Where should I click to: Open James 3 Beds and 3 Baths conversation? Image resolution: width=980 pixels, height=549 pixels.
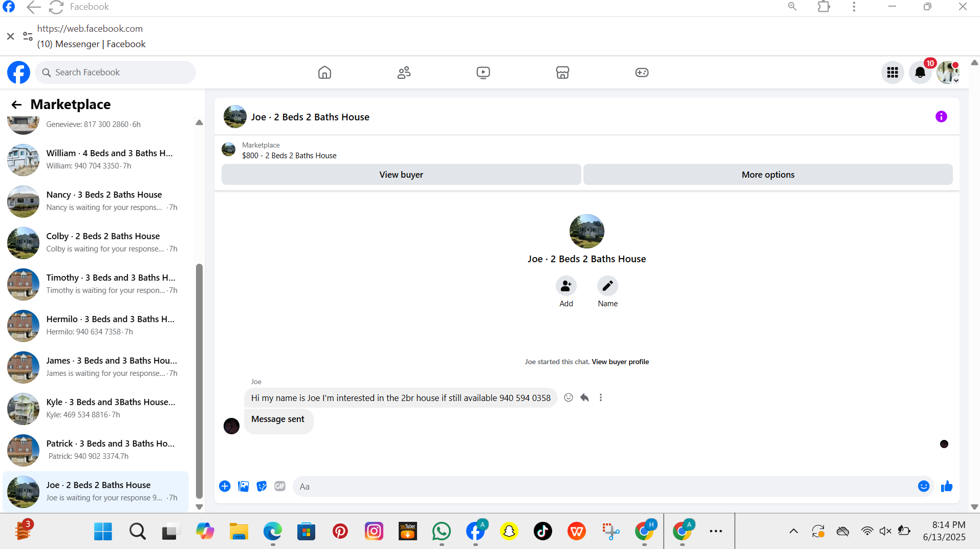pos(96,367)
